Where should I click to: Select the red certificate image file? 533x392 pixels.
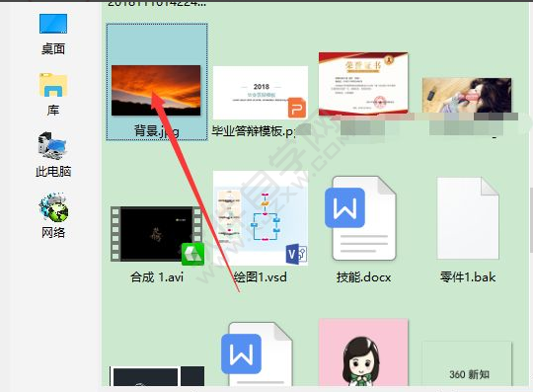[363, 84]
